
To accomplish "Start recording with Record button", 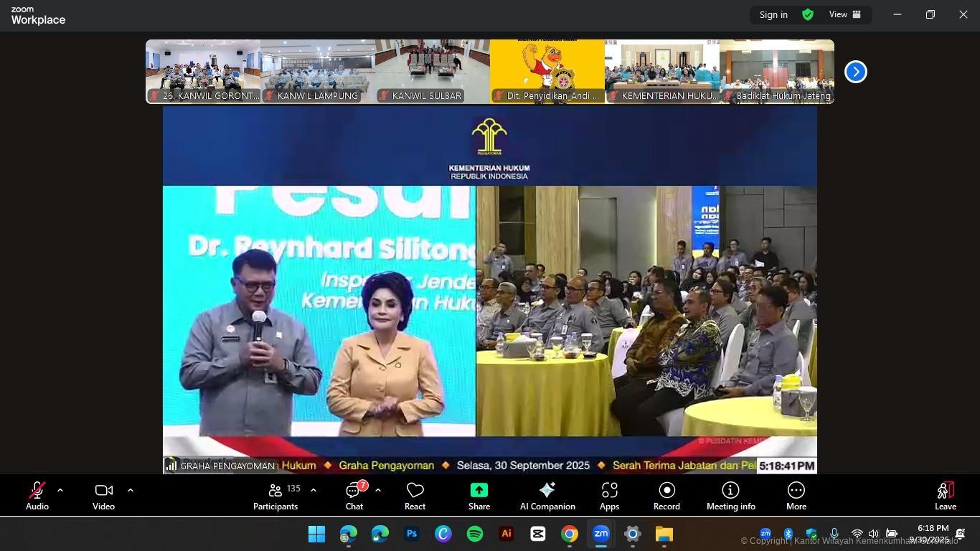I will click(x=666, y=496).
